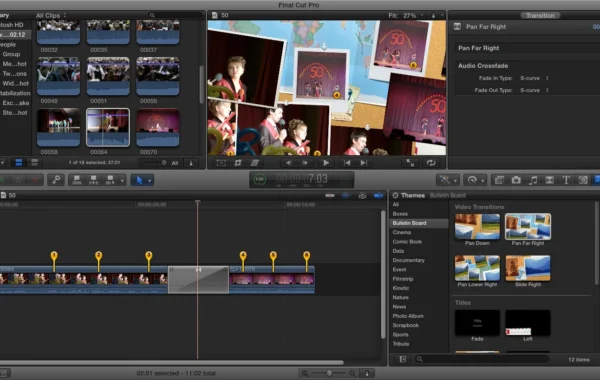Click the Insert clip edit icon
This screenshot has width=600, height=380.
pos(93,180)
